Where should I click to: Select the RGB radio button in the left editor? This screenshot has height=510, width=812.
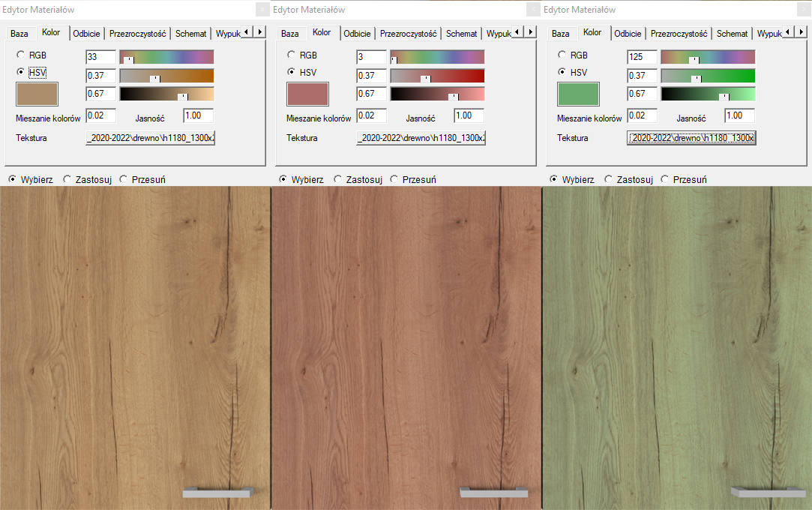[x=20, y=55]
